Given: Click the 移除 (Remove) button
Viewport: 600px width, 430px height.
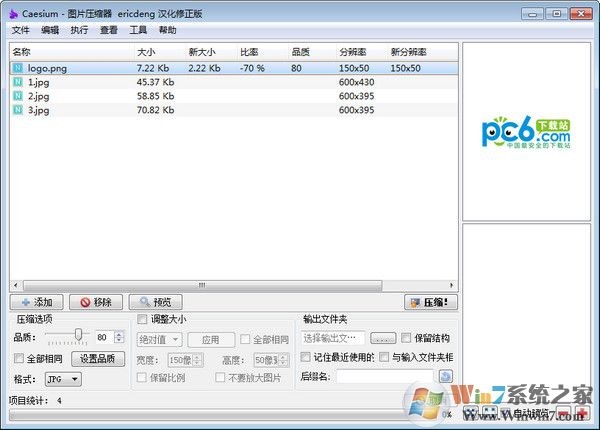Looking at the screenshot, I should click(96, 302).
